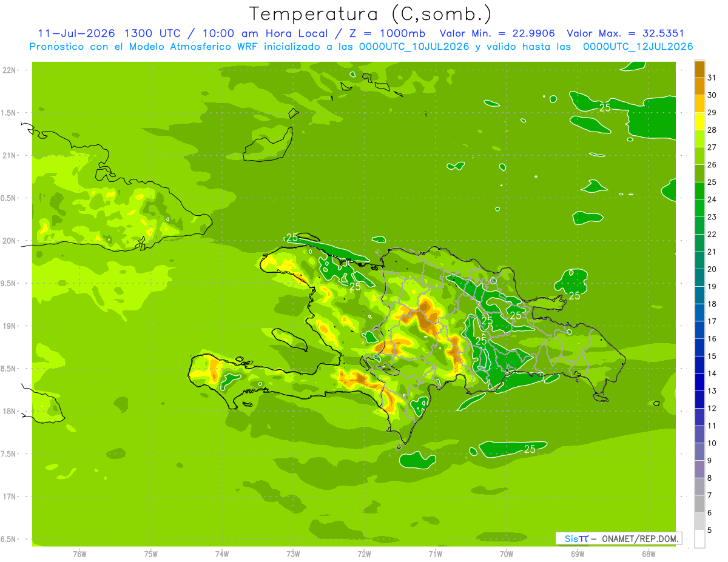Click the orange swatch between 30 and 31
The width and height of the screenshot is (728, 562).
tap(699, 87)
